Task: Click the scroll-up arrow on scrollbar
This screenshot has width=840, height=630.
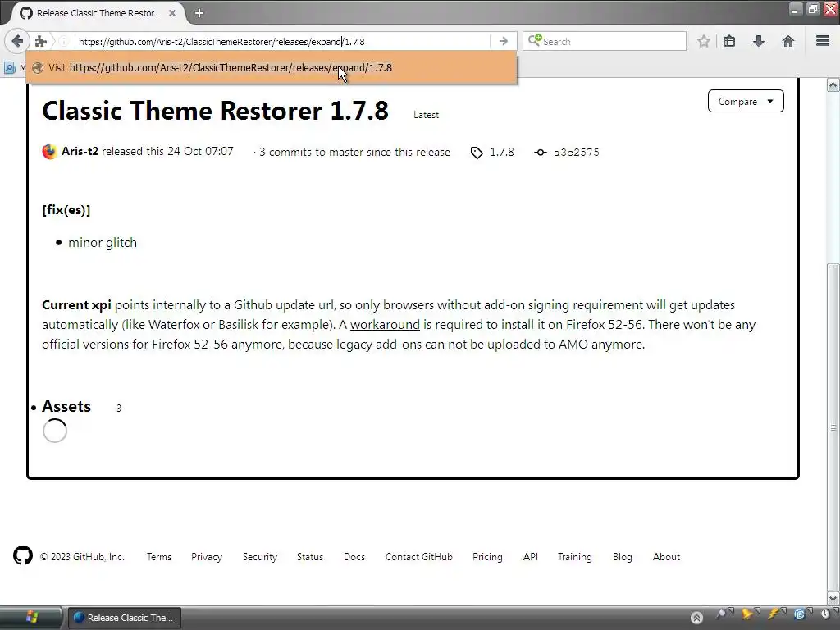Action: coord(833,85)
